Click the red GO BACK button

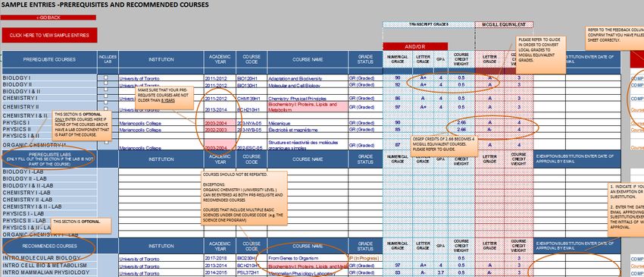pyautogui.click(x=48, y=17)
